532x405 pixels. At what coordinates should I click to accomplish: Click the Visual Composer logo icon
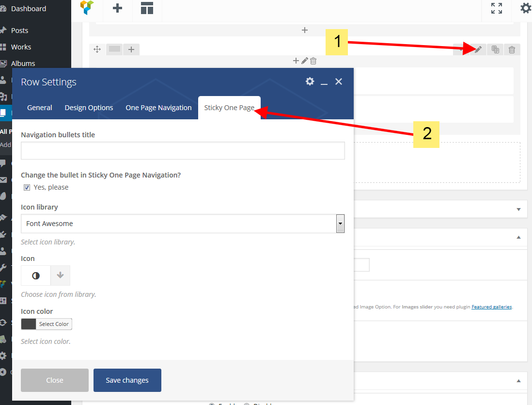pyautogui.click(x=87, y=8)
